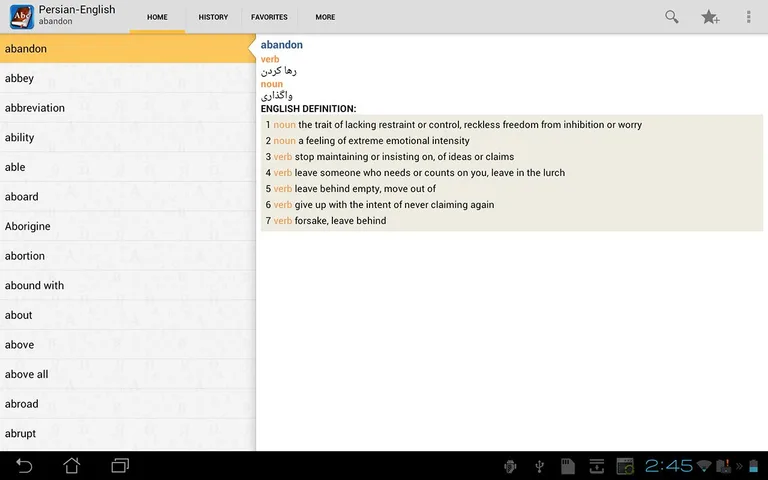Tap the Persian translation 'رها کردن'
Screen dimensions: 768x480
[279, 71]
